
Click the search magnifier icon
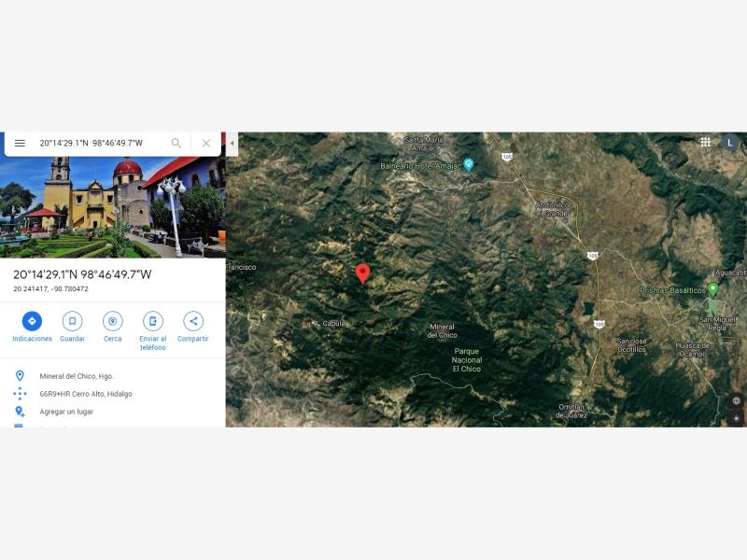(176, 143)
